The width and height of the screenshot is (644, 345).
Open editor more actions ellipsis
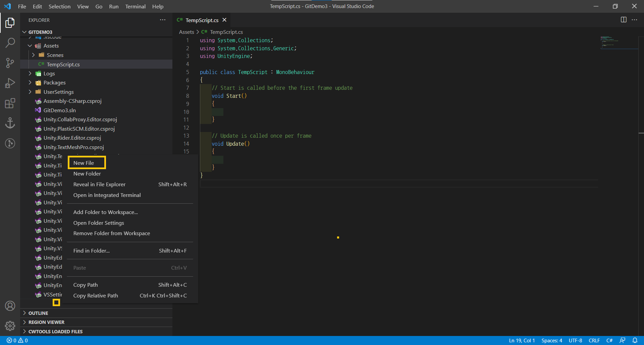coord(634,20)
